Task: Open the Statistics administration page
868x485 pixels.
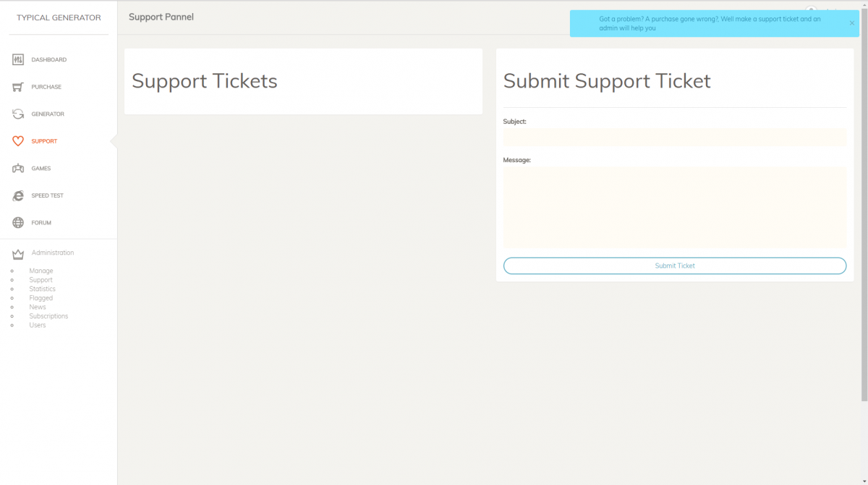Action: (42, 289)
